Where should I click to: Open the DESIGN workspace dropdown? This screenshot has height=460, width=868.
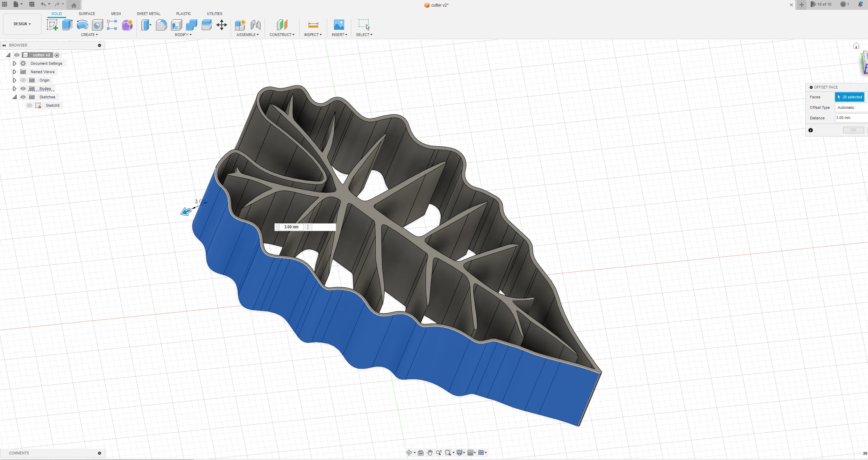(22, 24)
